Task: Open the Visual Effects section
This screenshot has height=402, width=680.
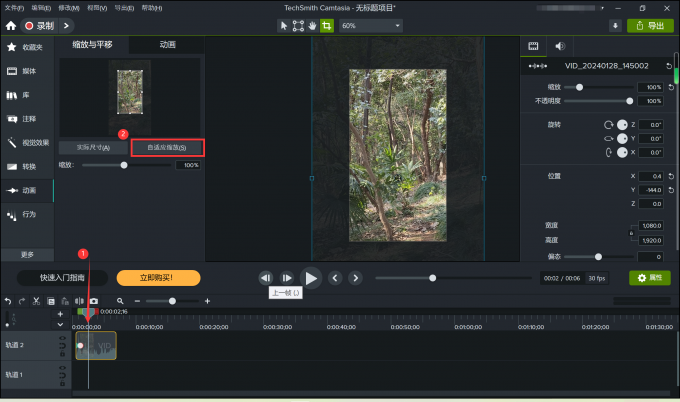Action: (27, 143)
